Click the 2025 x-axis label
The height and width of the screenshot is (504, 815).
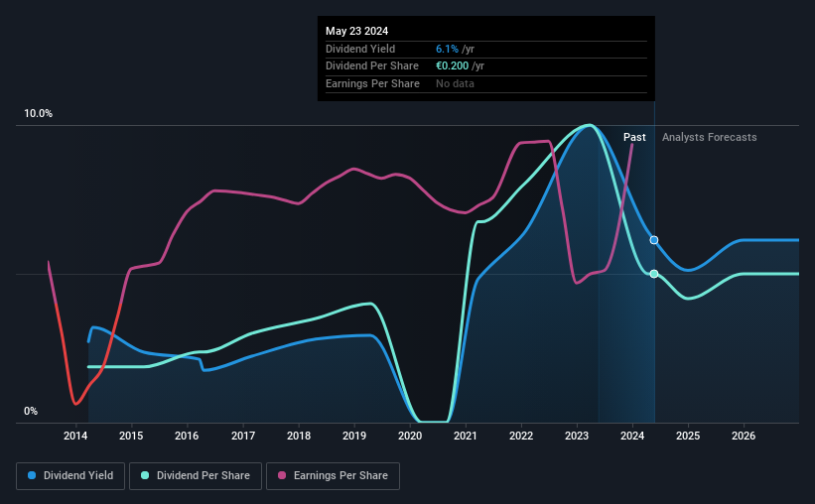688,436
